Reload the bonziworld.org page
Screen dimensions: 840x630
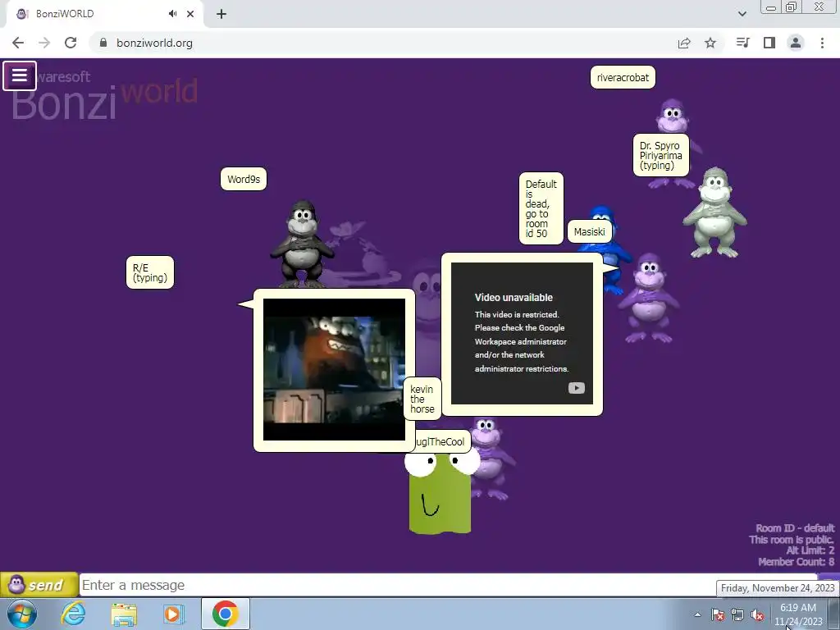(x=71, y=43)
